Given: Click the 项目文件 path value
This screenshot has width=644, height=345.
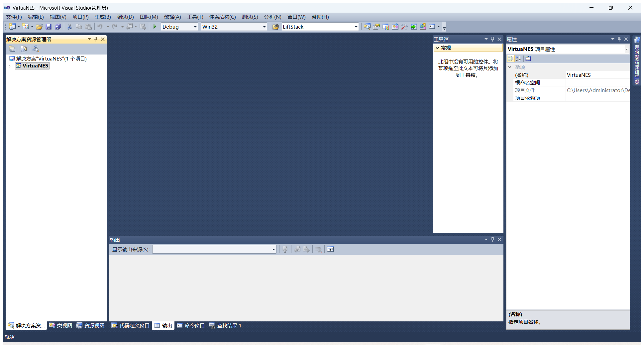Looking at the screenshot, I should tap(597, 90).
